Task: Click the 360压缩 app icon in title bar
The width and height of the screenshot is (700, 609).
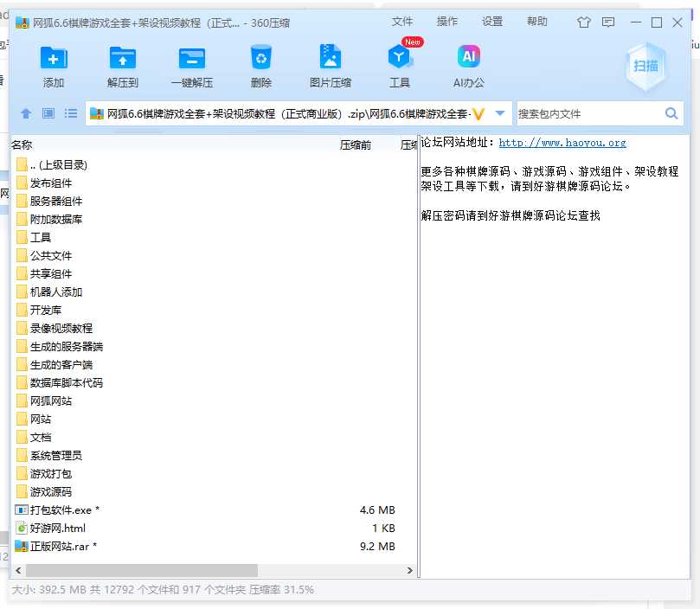Action: tap(22, 22)
